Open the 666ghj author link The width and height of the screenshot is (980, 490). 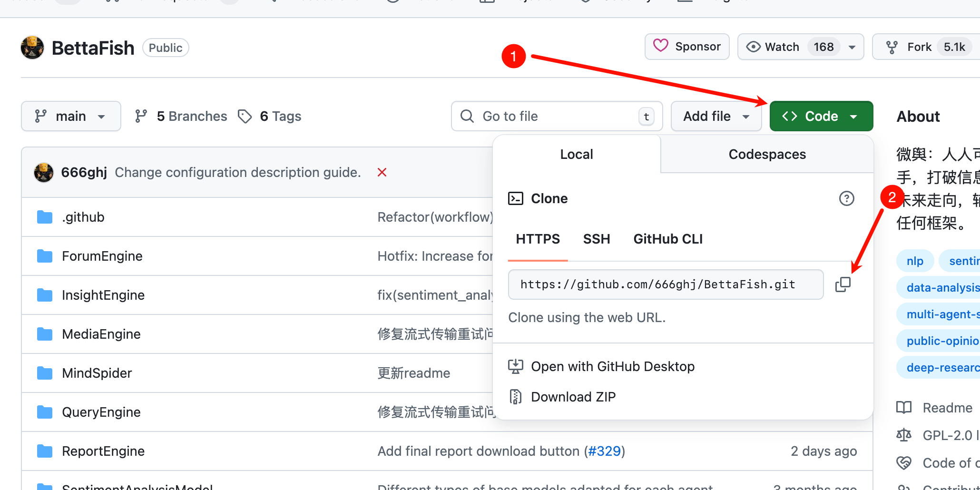pos(84,172)
